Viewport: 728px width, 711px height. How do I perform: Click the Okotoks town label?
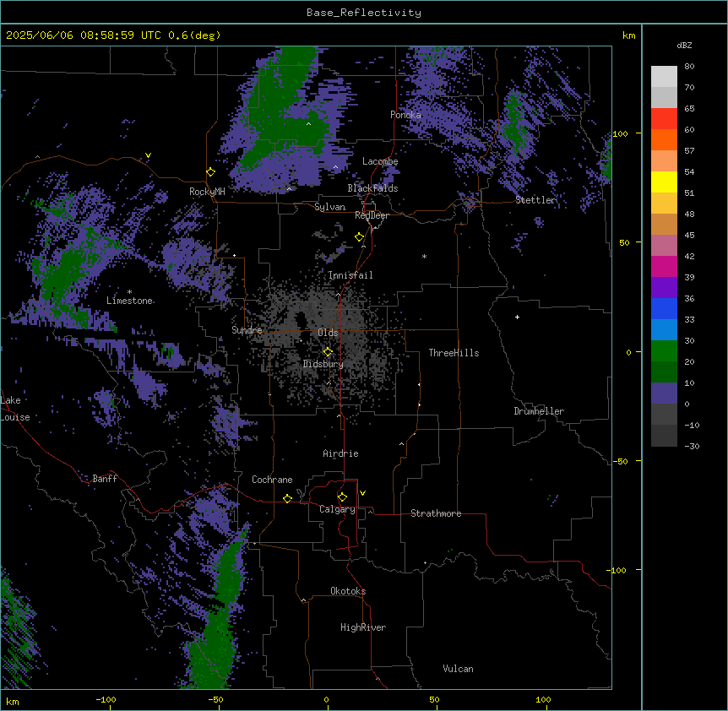(x=348, y=591)
